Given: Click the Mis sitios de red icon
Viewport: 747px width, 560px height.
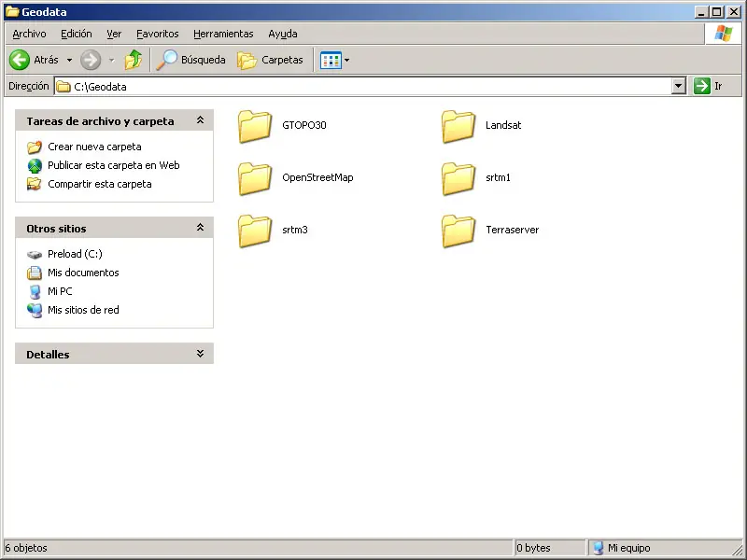Looking at the screenshot, I should [x=35, y=310].
